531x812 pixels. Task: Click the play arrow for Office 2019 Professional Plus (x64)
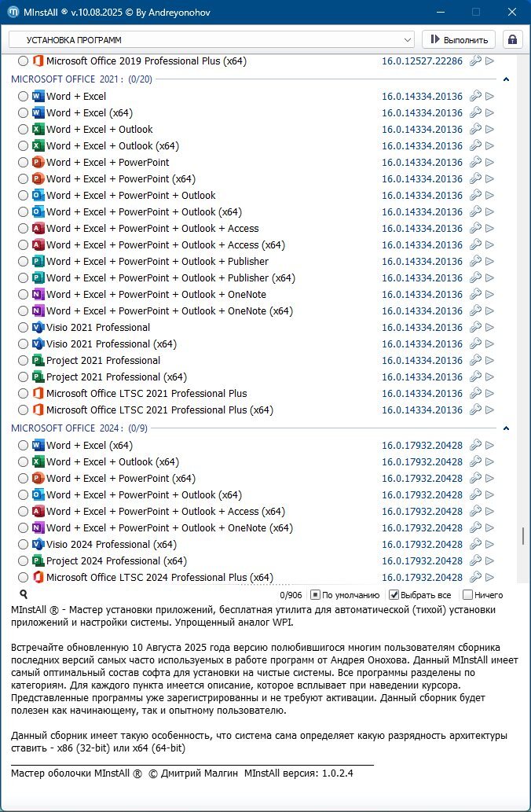pos(489,61)
